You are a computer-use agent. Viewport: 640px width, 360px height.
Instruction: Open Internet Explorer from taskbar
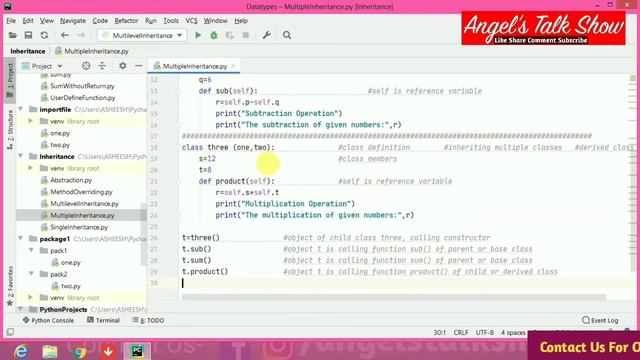tap(21, 351)
